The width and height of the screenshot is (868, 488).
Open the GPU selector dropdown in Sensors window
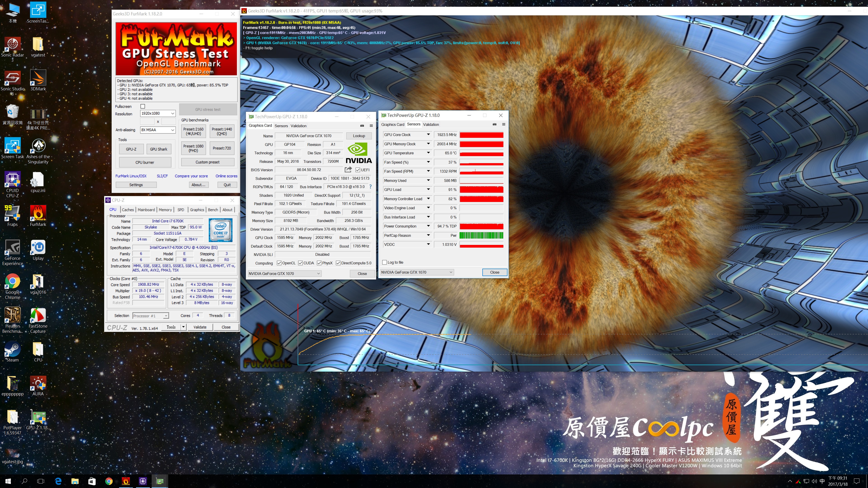click(x=417, y=272)
